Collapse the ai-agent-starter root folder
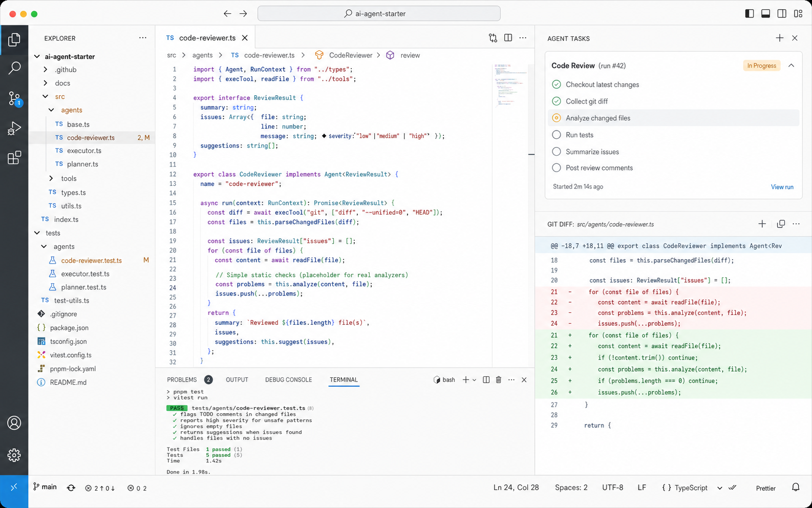 37,56
